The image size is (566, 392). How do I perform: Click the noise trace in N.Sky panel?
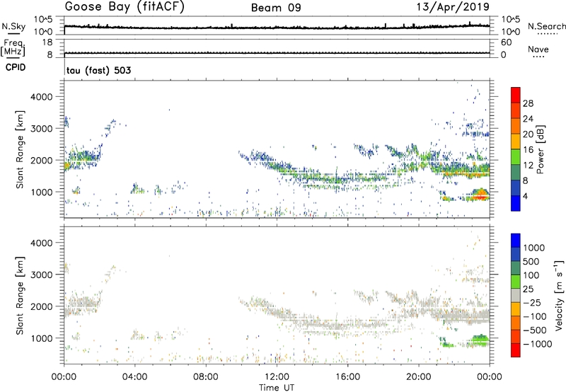click(x=277, y=27)
